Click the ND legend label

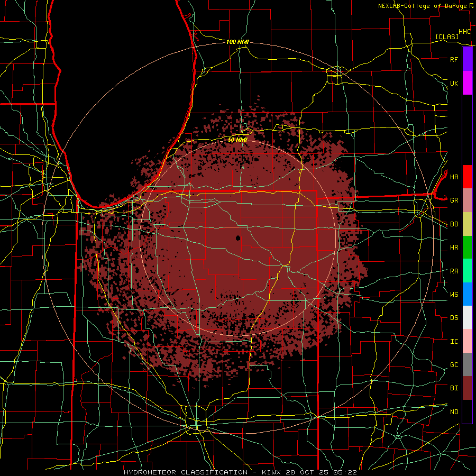[x=454, y=411]
